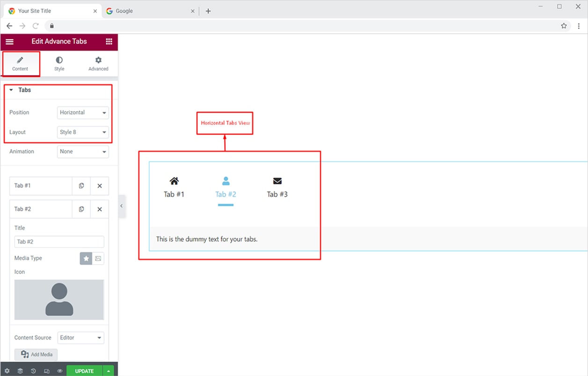588x376 pixels.
Task: Open the Layout dropdown showing Style 8
Action: pyautogui.click(x=83, y=132)
